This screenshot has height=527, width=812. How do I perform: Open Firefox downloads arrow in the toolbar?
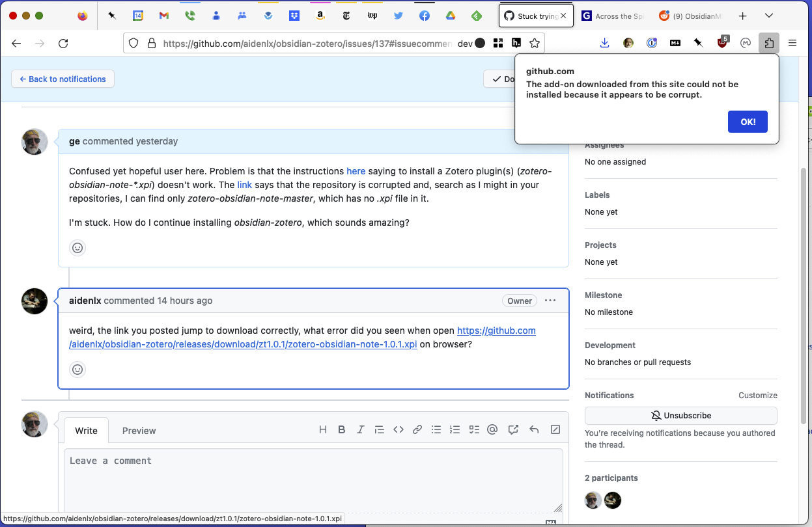[x=604, y=43]
